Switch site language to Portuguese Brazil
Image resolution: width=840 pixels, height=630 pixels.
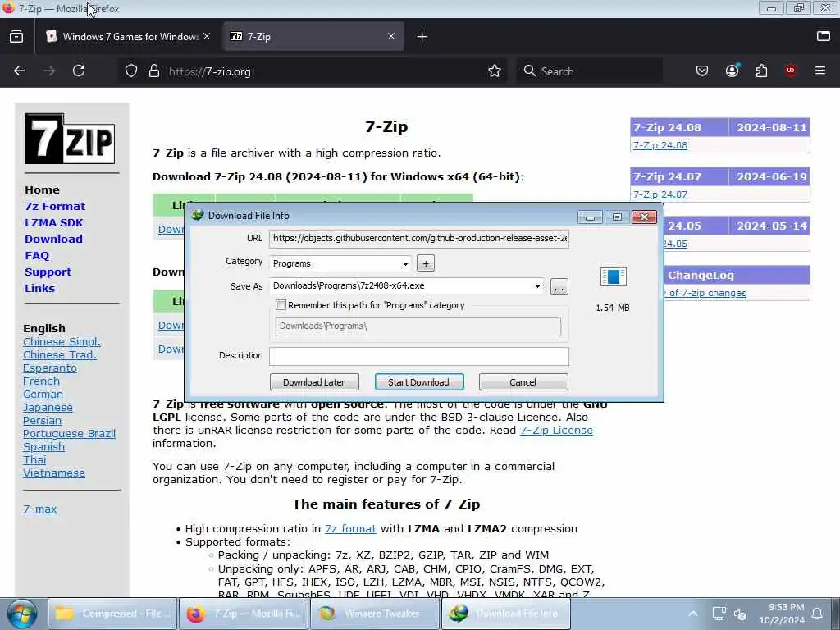[69, 433]
